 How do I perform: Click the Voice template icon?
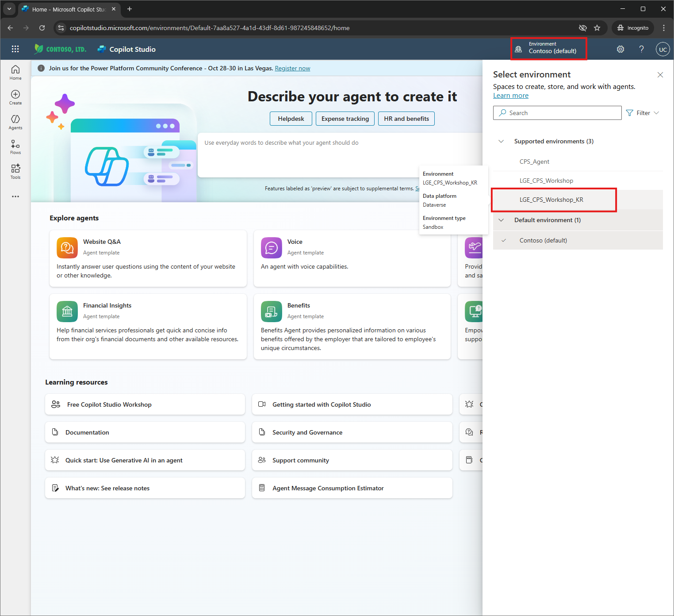point(272,248)
